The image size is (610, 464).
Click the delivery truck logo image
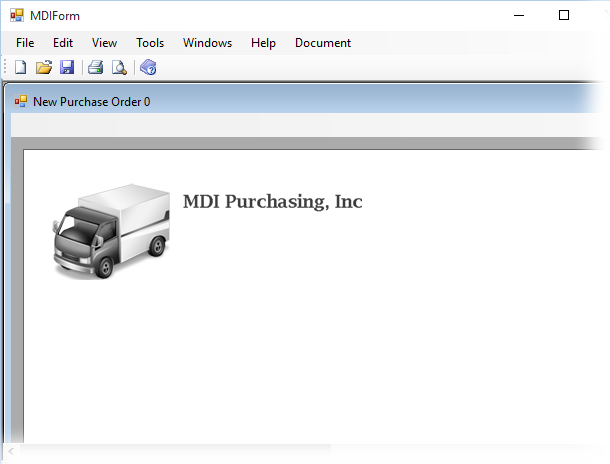112,231
